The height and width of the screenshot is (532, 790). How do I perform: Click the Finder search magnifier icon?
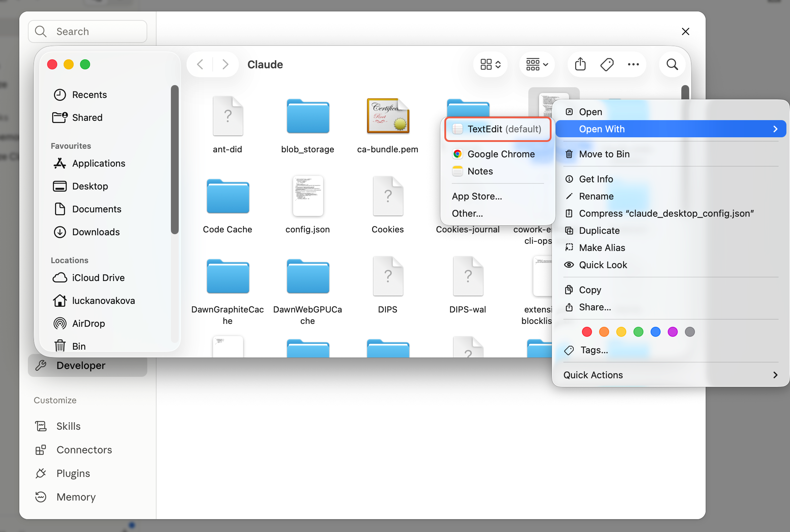(x=672, y=64)
